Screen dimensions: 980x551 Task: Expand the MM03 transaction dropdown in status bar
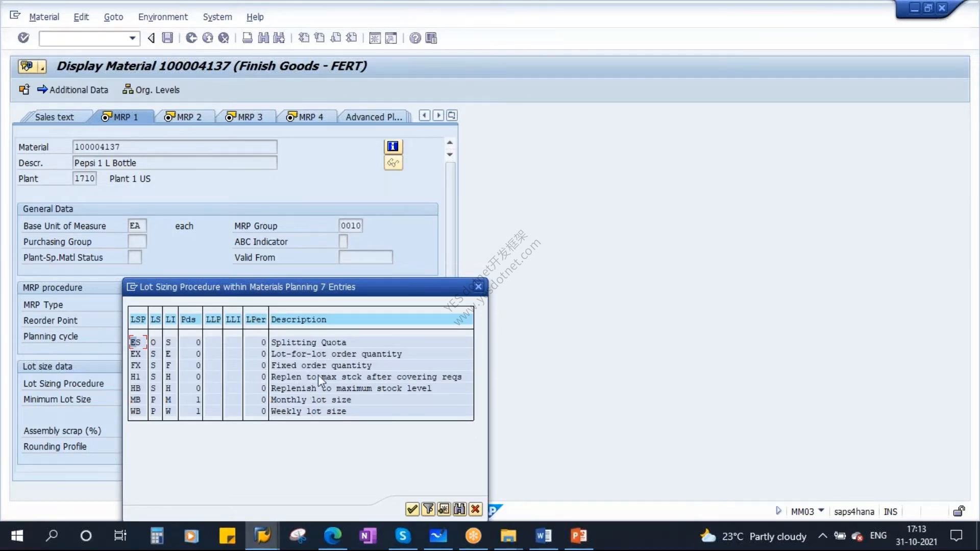click(821, 511)
